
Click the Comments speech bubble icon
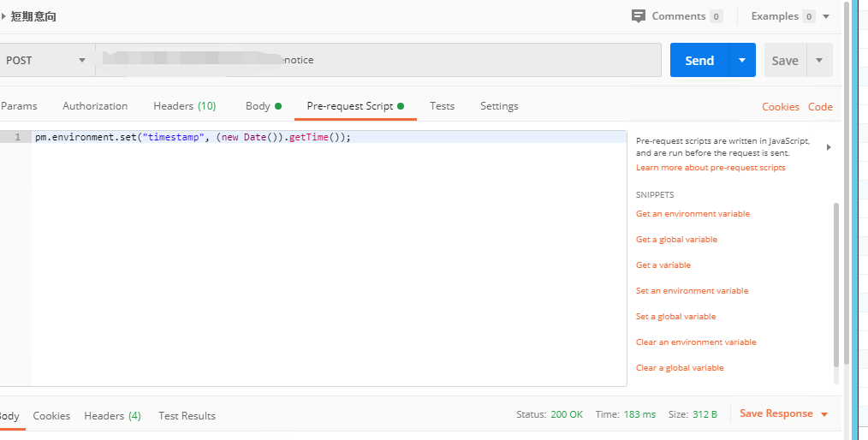tap(639, 16)
